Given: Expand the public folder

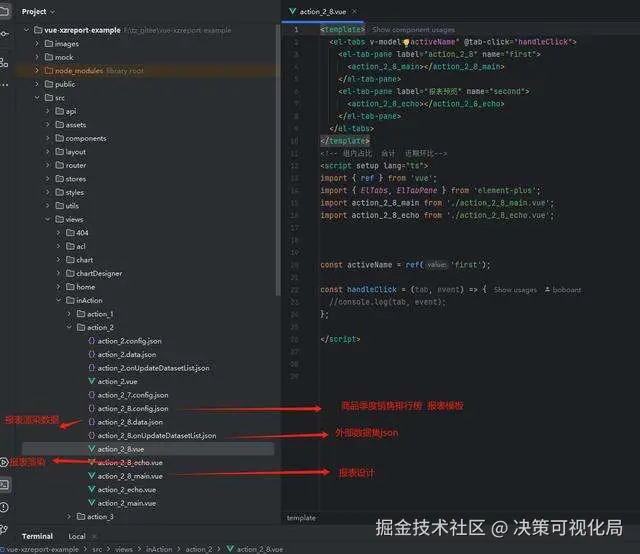Looking at the screenshot, I should 37,84.
